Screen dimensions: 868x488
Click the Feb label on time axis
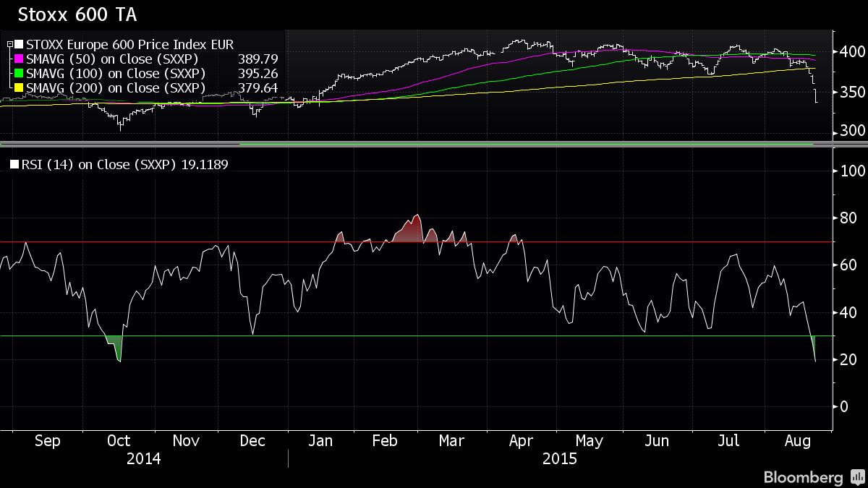click(384, 441)
